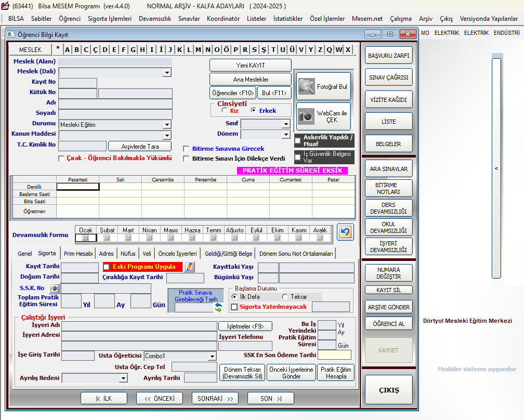Image resolution: width=524 pixels, height=420 pixels.
Task: Open the Durumu dropdown showing Mesleki Eğitim
Action: [167, 125]
